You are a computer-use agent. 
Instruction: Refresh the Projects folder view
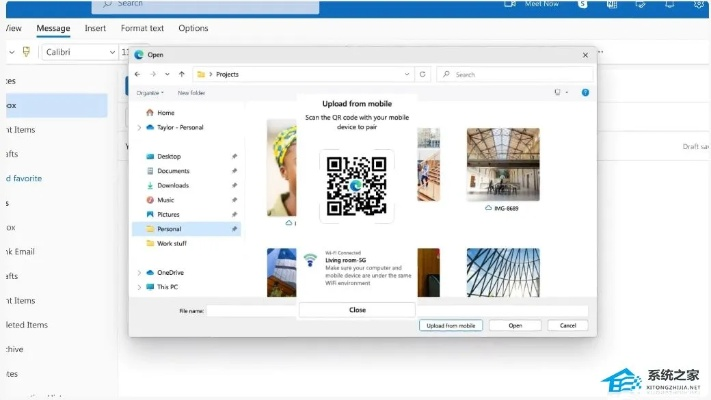point(424,74)
